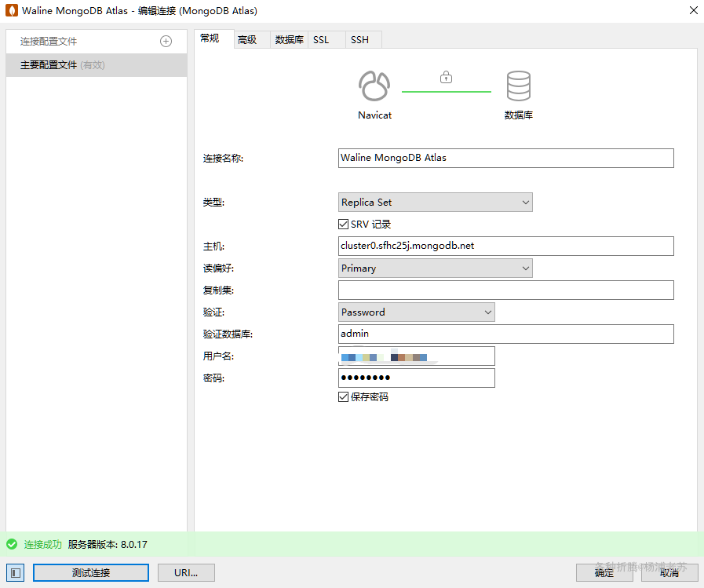Screen dimensions: 704x588
Task: Click the Navicat app icon in title bar
Action: pos(12,10)
